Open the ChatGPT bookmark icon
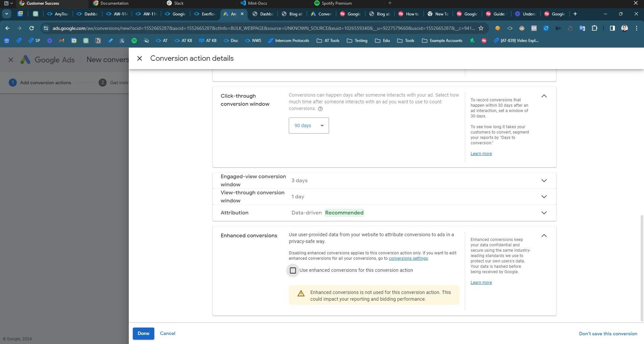644x344 pixels. tap(86, 40)
